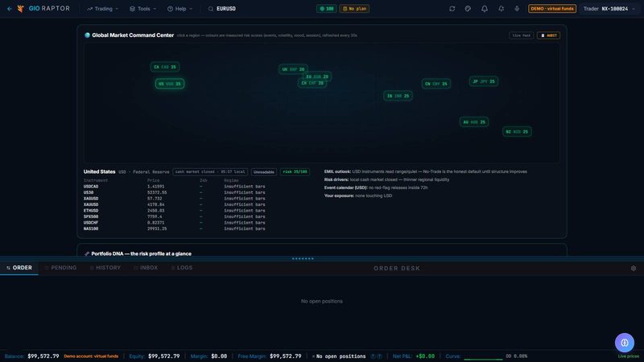This screenshot has width=644, height=362.
Task: Click the Instrument column header
Action: tap(96, 180)
